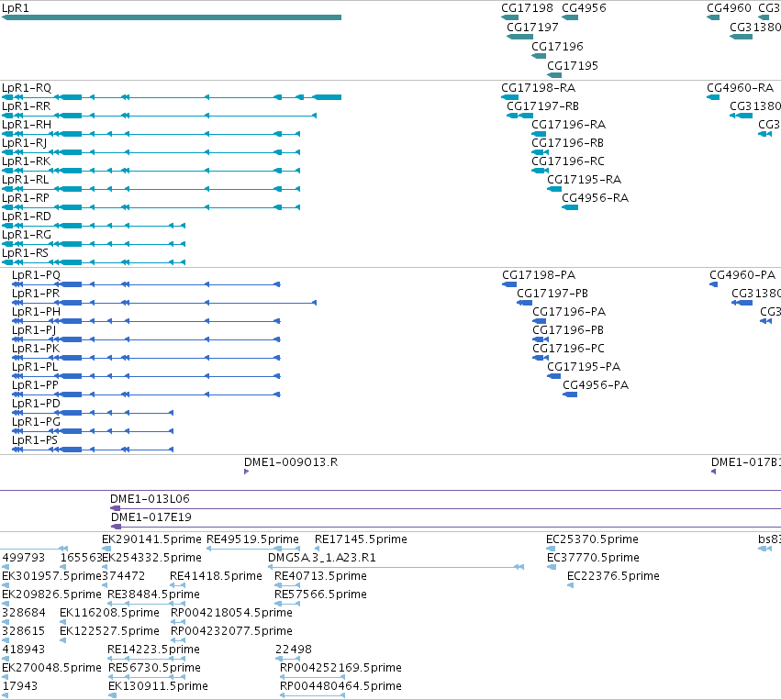Click the DME1-009O13.R arrow marker

247,472
